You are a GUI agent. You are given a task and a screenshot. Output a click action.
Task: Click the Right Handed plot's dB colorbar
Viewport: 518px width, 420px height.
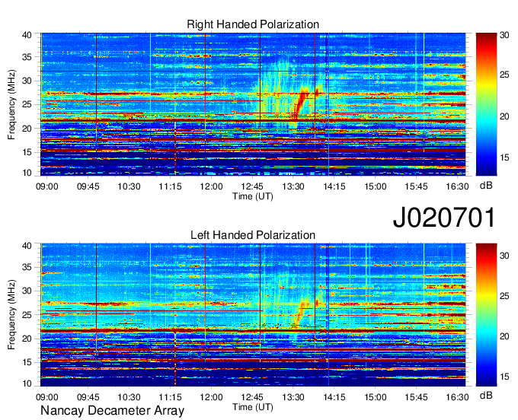point(486,104)
